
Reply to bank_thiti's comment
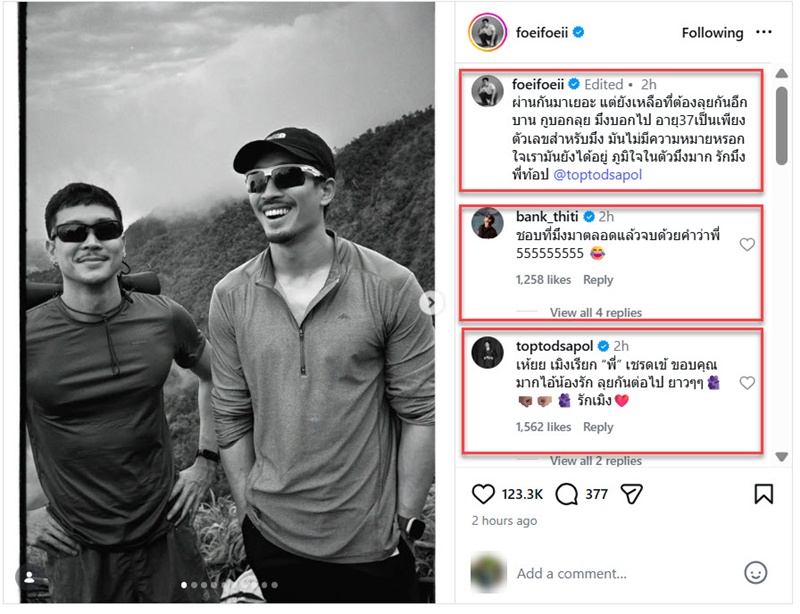(598, 280)
